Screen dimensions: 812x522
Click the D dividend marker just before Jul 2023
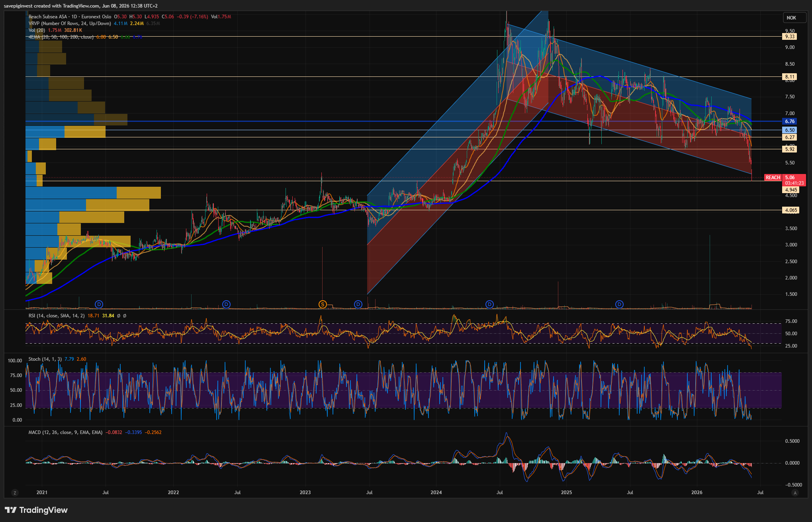tap(358, 305)
